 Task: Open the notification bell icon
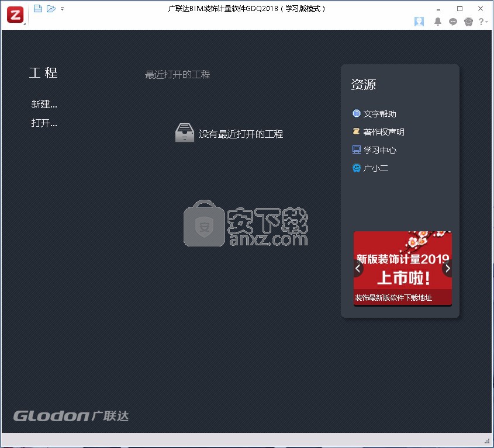tap(438, 22)
